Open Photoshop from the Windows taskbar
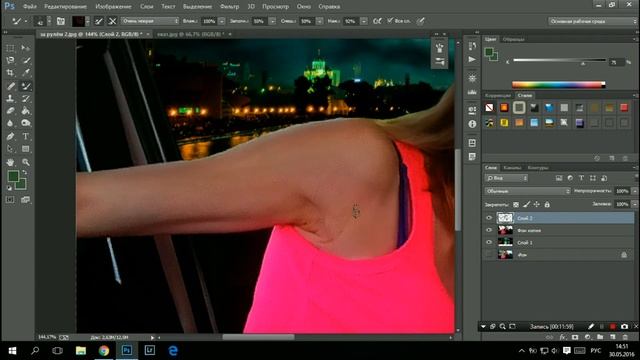The width and height of the screenshot is (640, 360). pos(127,351)
